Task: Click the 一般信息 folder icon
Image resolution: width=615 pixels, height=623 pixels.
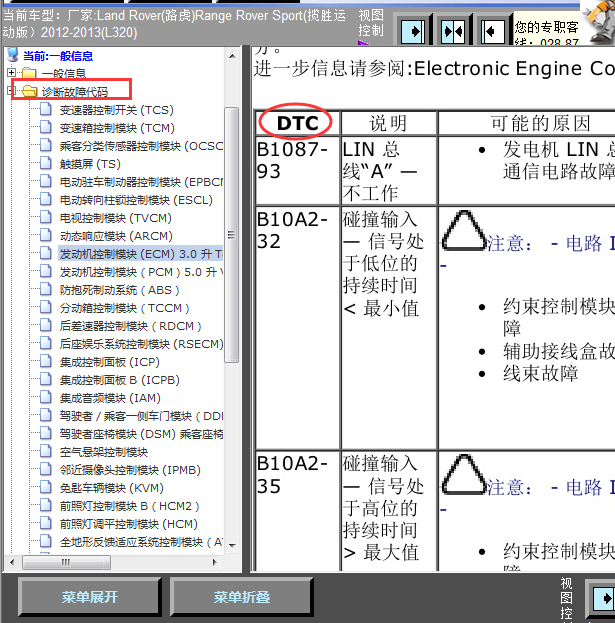Action: tap(29, 73)
